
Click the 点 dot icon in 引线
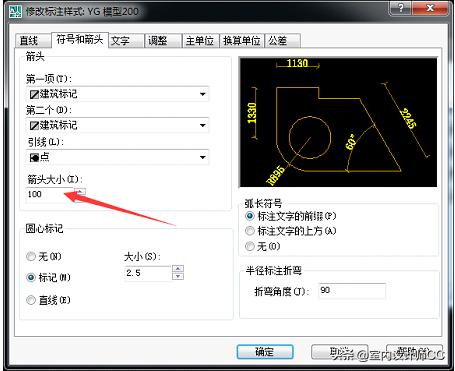point(34,157)
